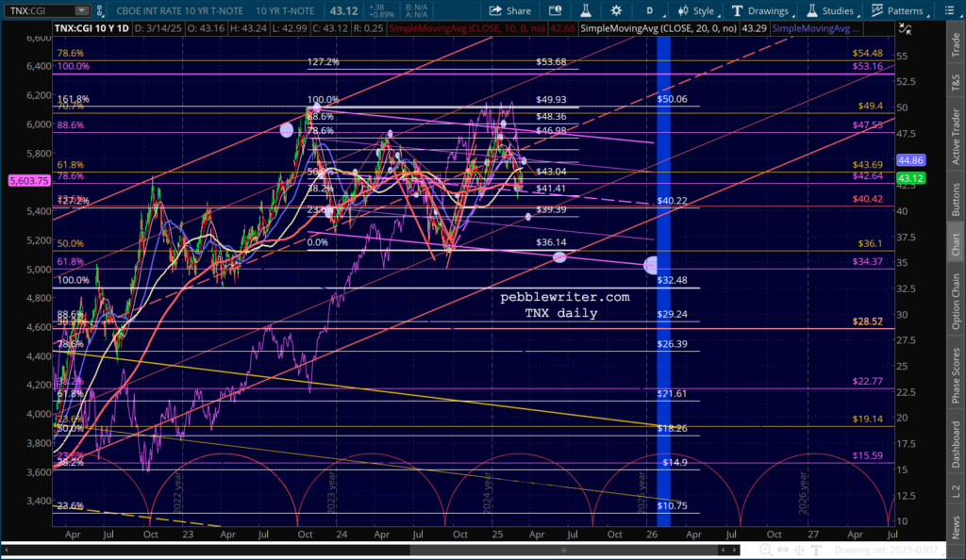Open the Drawing set: 2025-0307 selector

[x=886, y=551]
